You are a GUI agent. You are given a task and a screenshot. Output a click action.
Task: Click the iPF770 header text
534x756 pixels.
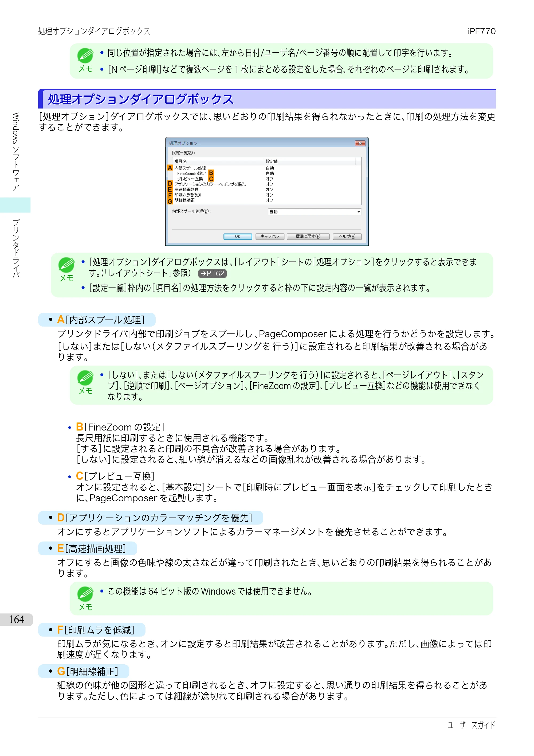coord(481,31)
